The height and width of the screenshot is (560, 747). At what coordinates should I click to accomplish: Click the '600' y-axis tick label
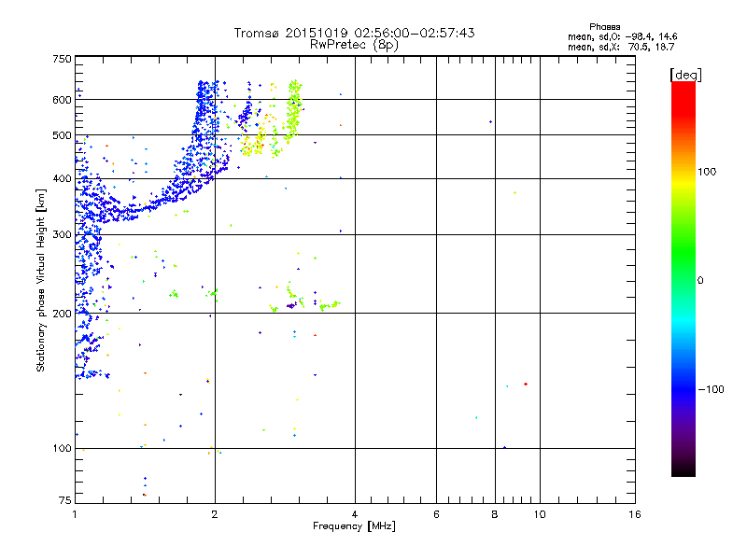point(62,100)
